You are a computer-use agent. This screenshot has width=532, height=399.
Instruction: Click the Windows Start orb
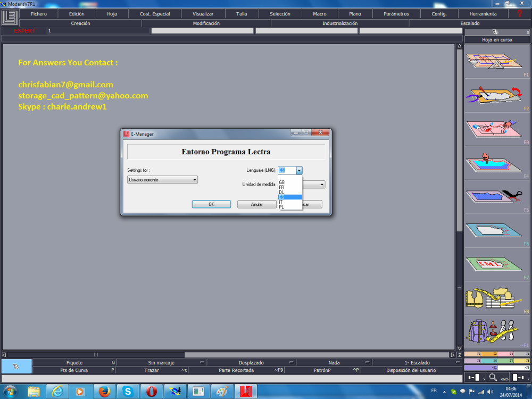[x=10, y=392]
